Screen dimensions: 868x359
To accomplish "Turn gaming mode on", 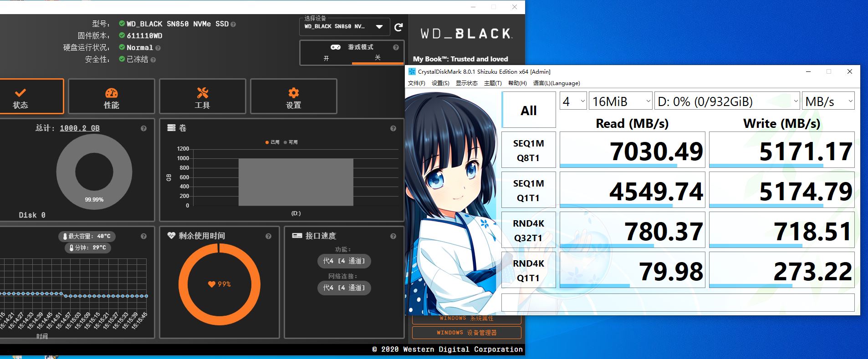I will click(x=326, y=58).
